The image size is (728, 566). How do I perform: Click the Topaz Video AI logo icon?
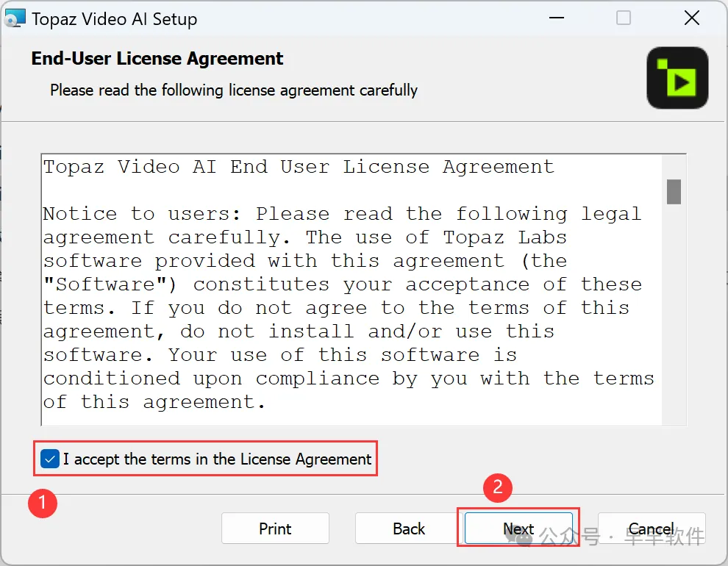[x=677, y=78]
